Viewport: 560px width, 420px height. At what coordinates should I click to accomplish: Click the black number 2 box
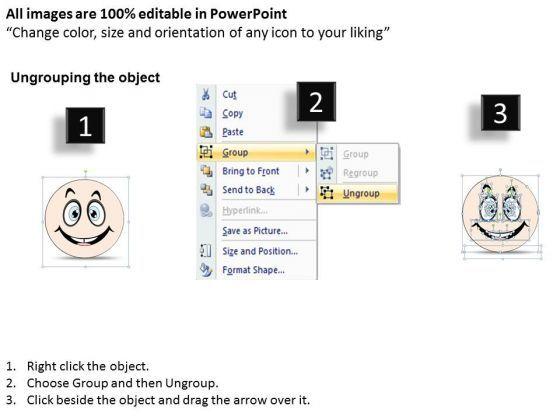[316, 101]
